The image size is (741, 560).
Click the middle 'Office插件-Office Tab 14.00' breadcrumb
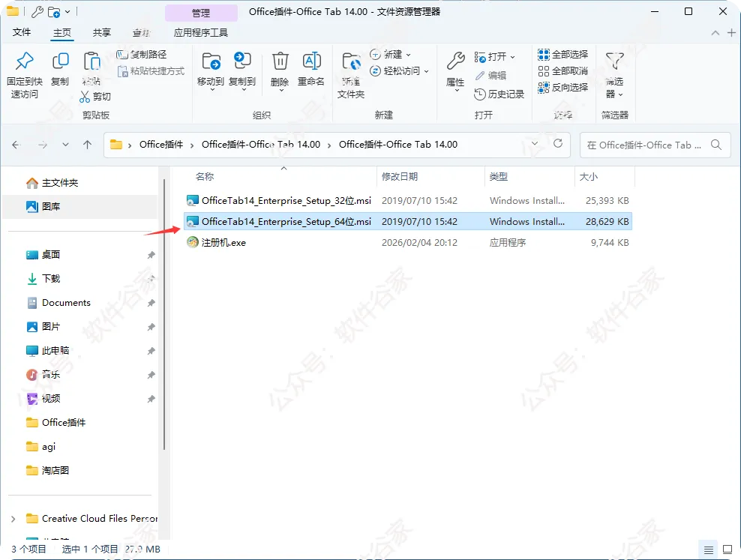pyautogui.click(x=261, y=145)
